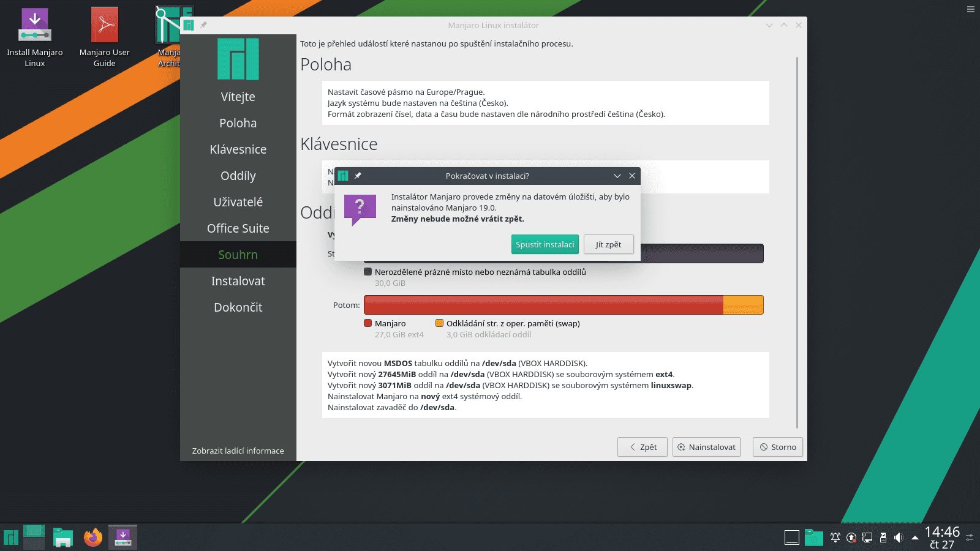Toggle the pin on the installer titlebar
980x551 pixels.
203,25
